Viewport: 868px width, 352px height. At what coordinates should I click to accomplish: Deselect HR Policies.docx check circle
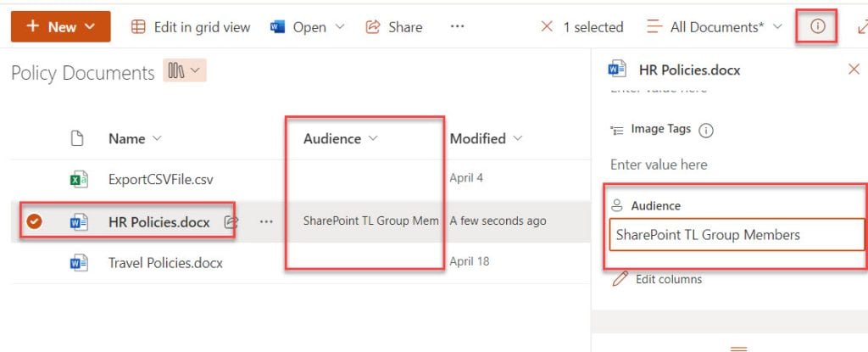tap(34, 221)
